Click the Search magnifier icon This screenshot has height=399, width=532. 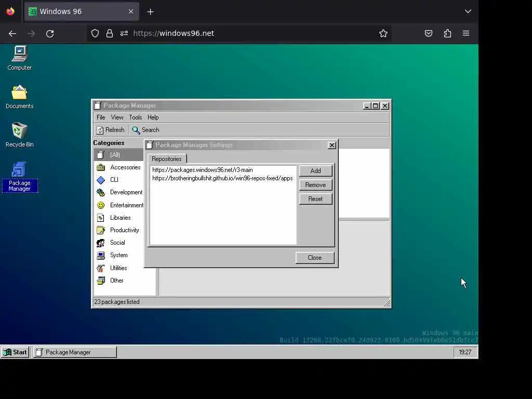(x=136, y=130)
